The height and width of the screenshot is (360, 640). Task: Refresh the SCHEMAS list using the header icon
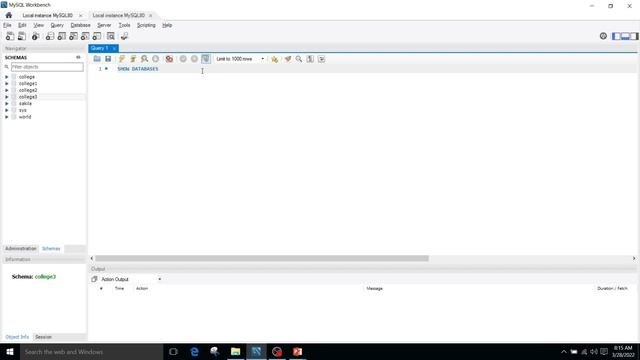78,58
